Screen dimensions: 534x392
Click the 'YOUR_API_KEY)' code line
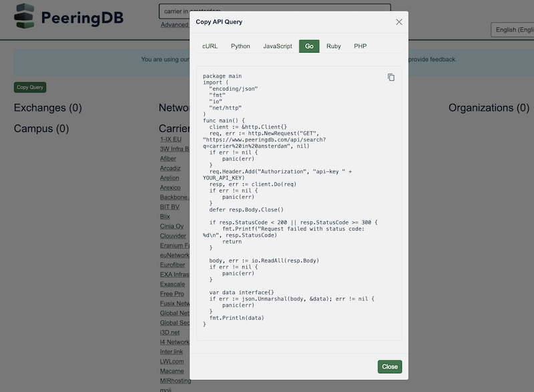pyautogui.click(x=224, y=178)
